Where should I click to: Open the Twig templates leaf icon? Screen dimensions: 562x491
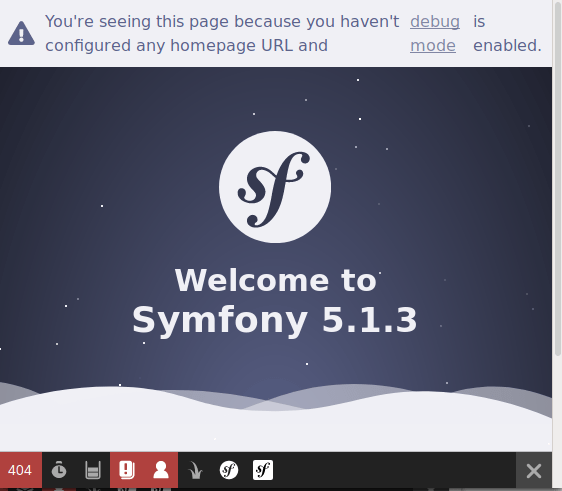(x=195, y=470)
